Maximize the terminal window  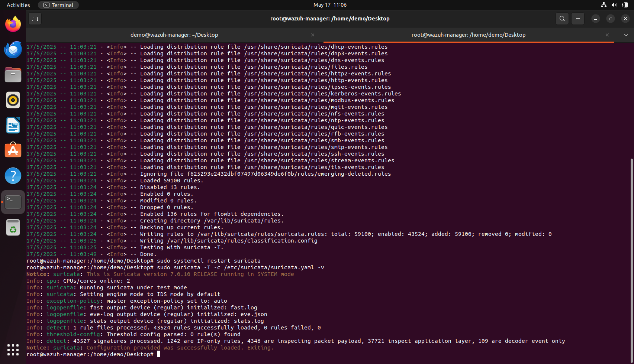pos(611,19)
